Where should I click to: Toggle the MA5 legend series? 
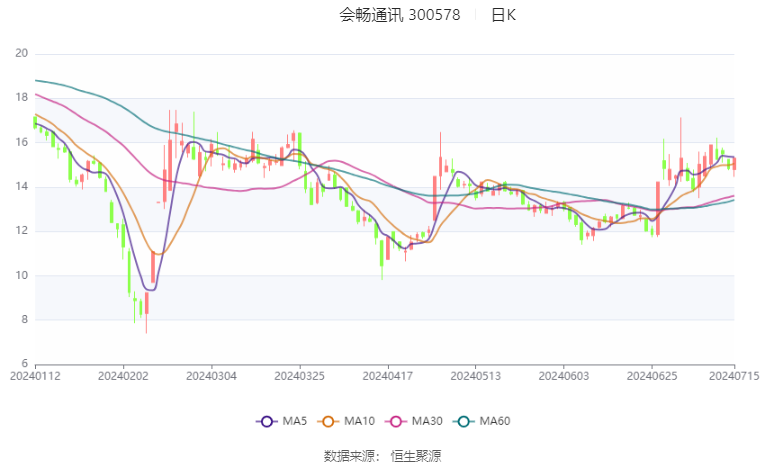pos(282,421)
